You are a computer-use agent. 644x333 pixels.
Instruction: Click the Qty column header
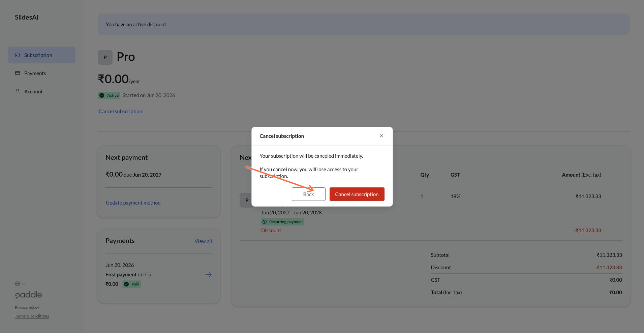(x=425, y=175)
